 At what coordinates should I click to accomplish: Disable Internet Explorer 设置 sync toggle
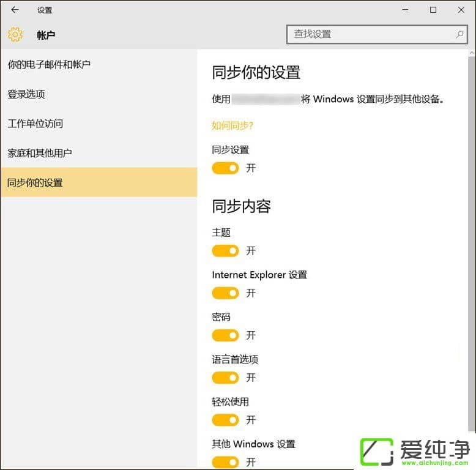point(225,293)
